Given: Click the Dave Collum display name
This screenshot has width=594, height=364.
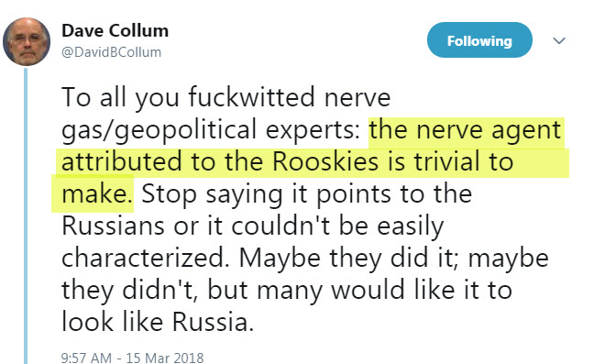Looking at the screenshot, I should tap(115, 30).
